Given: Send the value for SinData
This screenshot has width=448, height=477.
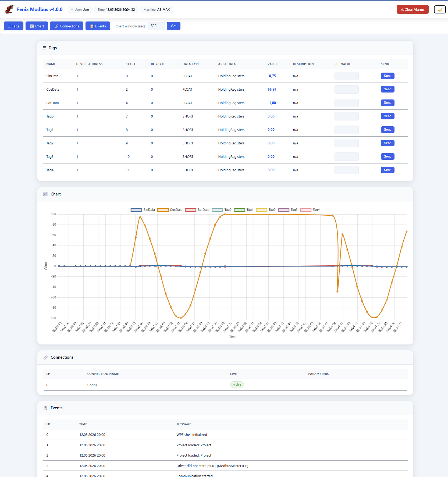Looking at the screenshot, I should point(387,76).
